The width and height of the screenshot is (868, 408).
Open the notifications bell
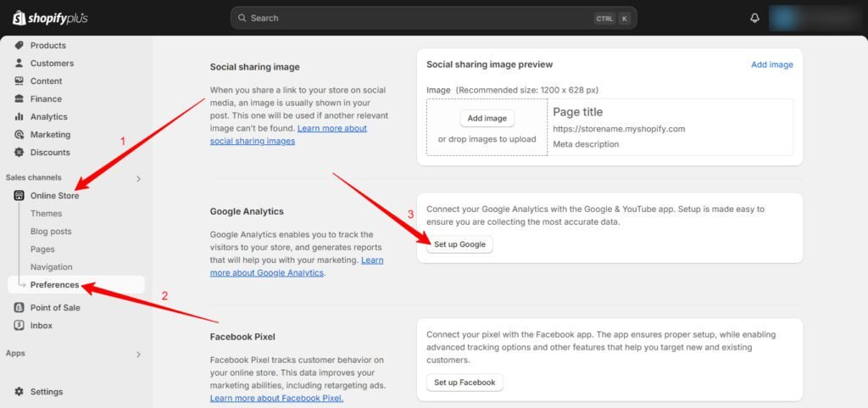(x=754, y=19)
